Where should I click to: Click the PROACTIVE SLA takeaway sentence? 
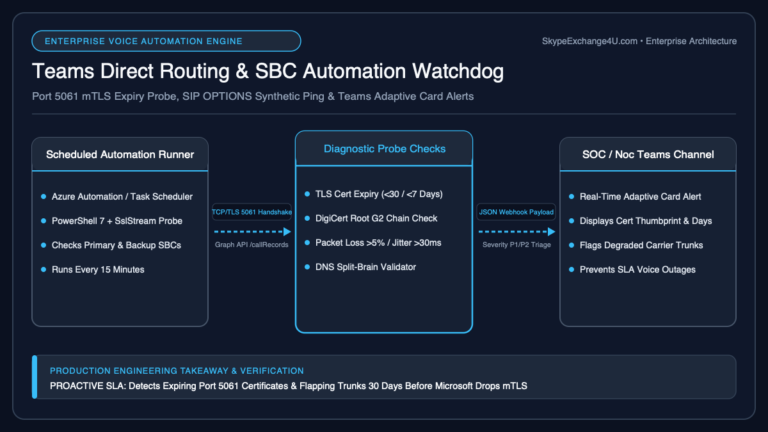tap(288, 386)
